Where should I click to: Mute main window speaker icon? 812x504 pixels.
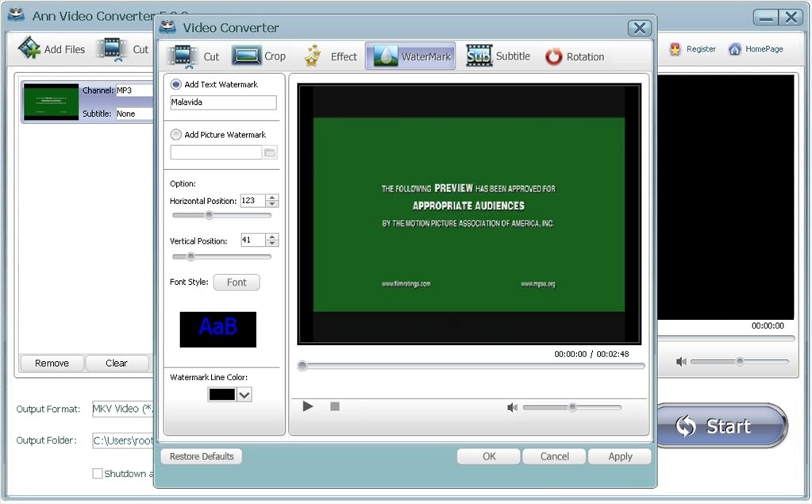(x=681, y=362)
